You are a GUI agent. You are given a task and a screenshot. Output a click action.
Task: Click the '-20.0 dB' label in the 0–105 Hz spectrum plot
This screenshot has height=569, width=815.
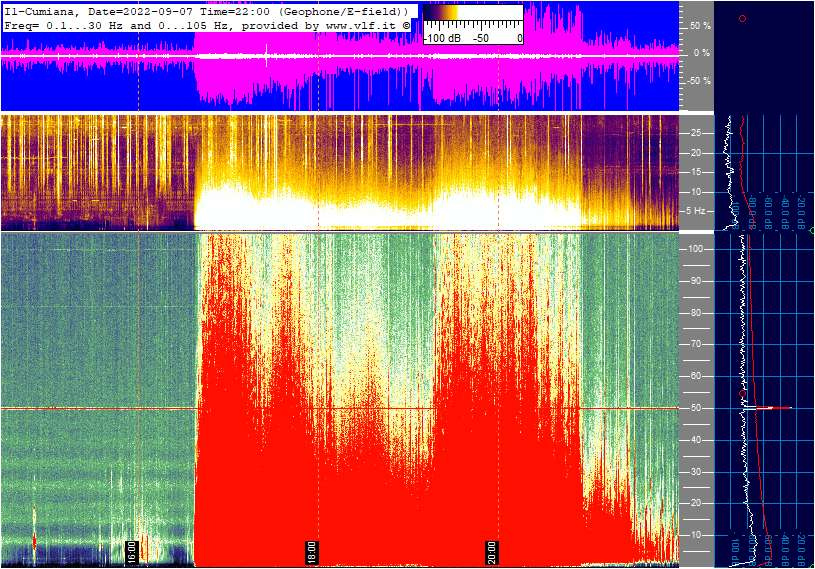[x=800, y=548]
